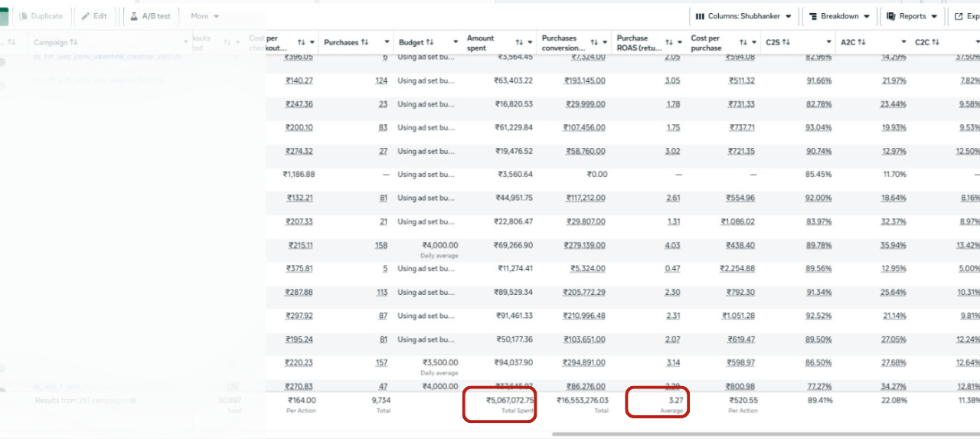Sort by Purchase ROAS arrows
The image size is (980, 439).
[668, 43]
